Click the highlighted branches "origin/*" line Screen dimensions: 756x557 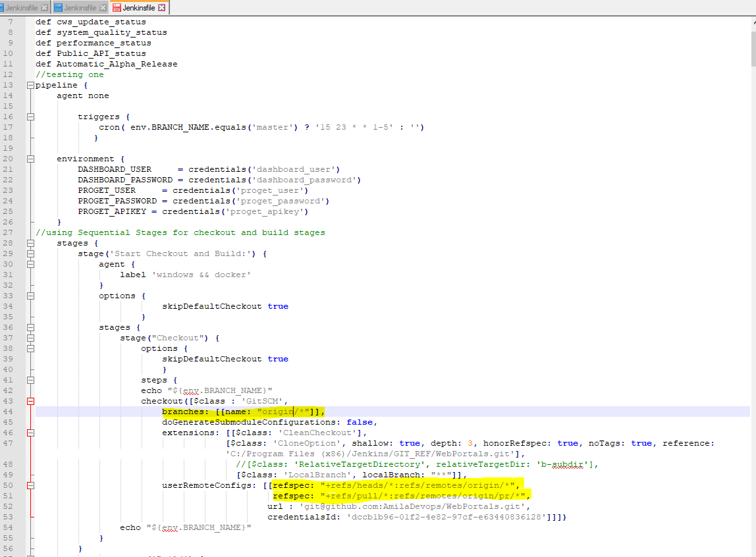pos(244,412)
